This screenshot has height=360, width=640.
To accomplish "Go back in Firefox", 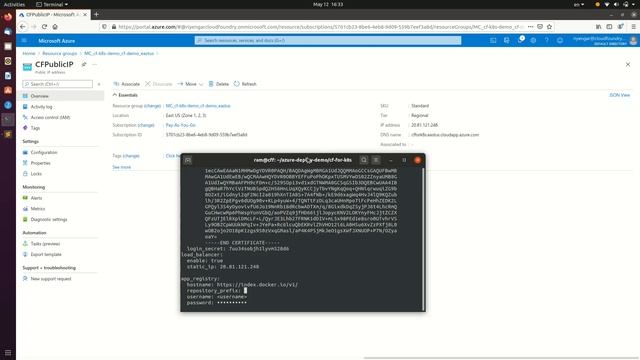I will point(23,27).
